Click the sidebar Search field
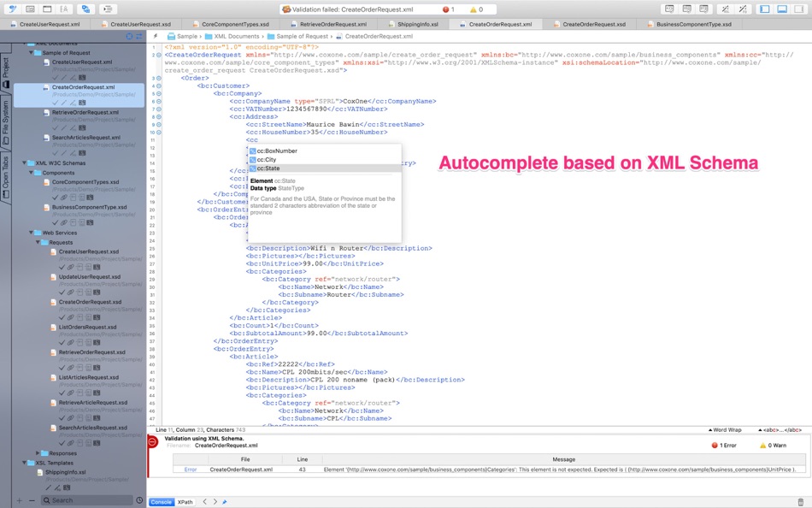Image resolution: width=812 pixels, height=508 pixels. (x=86, y=500)
